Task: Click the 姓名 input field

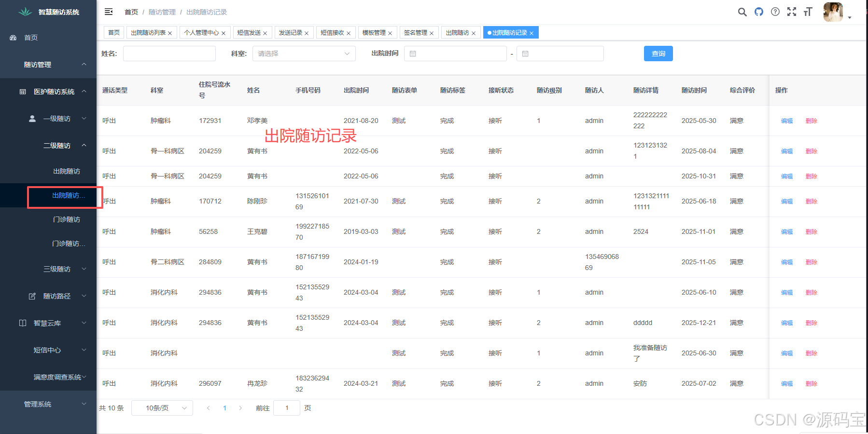Action: click(x=169, y=54)
